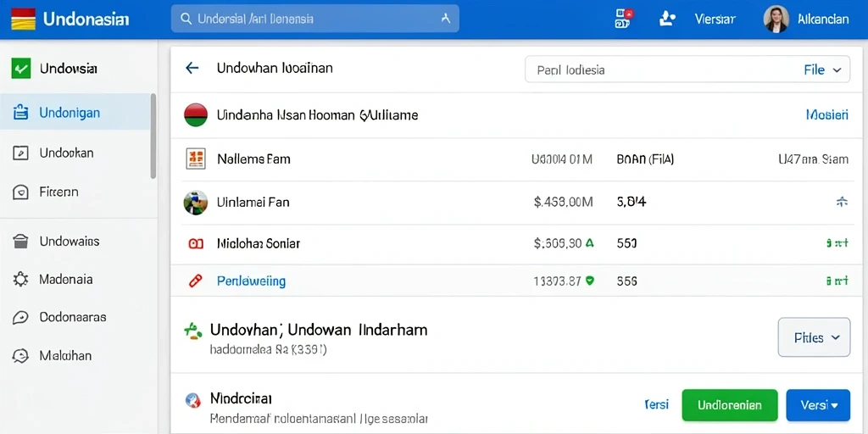Select Madenaia in the sidebar
This screenshot has height=434, width=868.
[66, 279]
